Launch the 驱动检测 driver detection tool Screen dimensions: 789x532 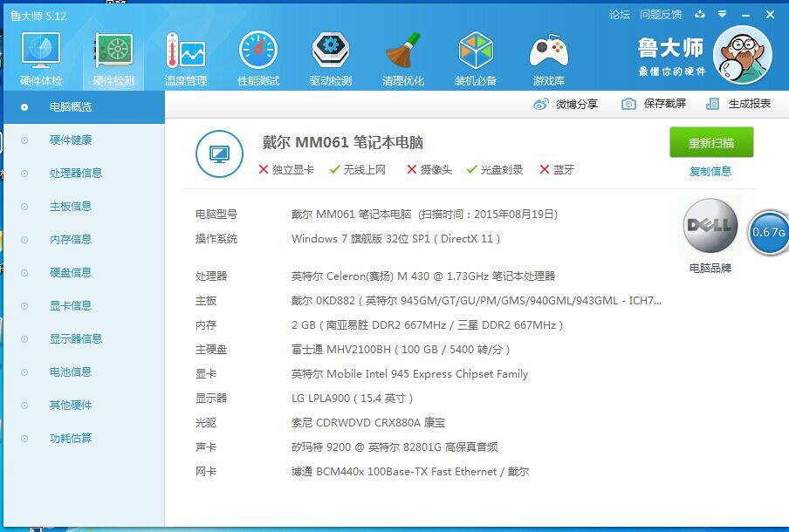click(331, 58)
